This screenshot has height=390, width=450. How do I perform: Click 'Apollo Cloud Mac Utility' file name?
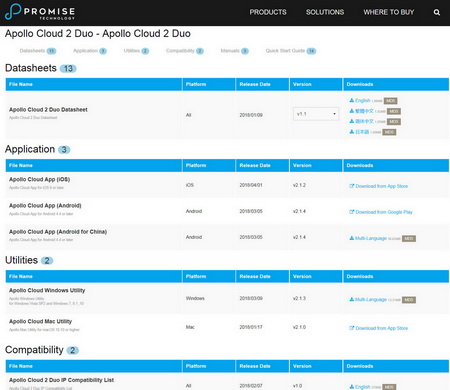tap(40, 321)
